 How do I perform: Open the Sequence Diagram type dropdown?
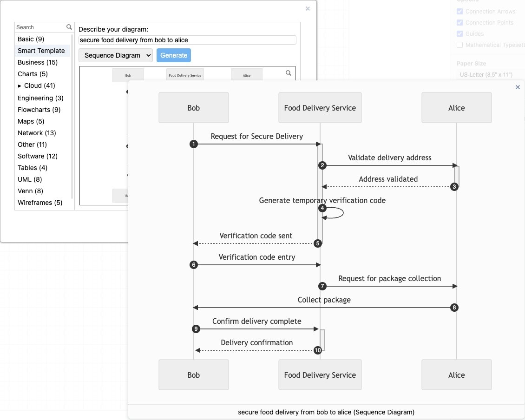pyautogui.click(x=116, y=55)
